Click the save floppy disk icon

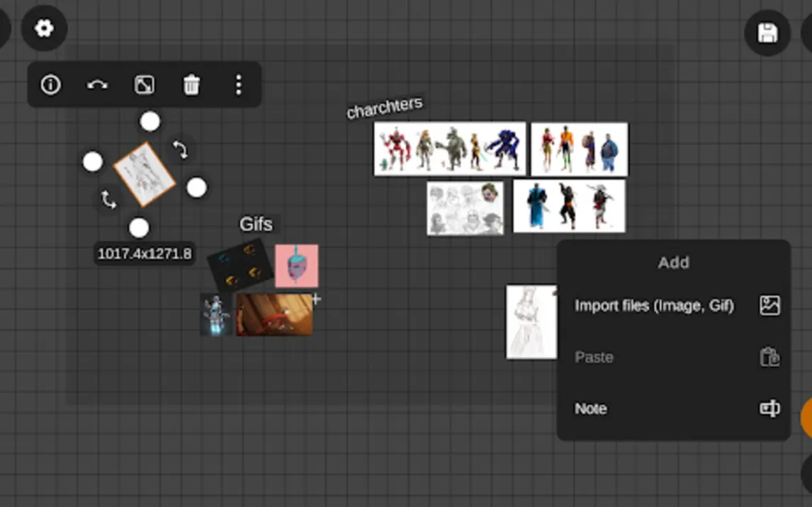coord(767,33)
